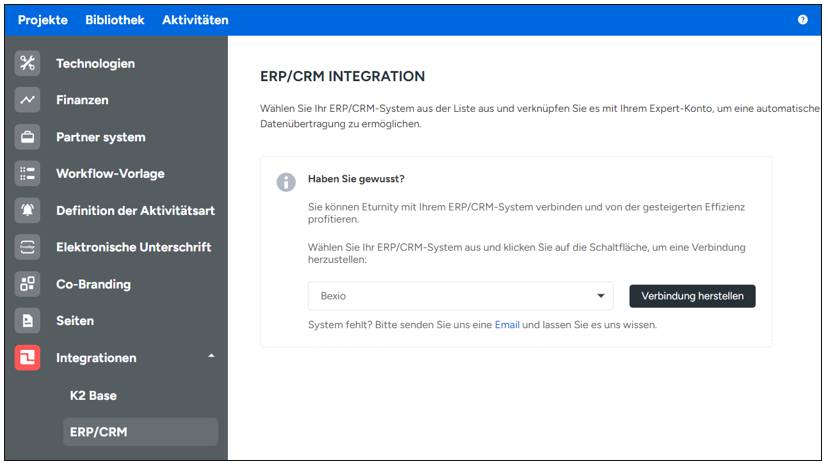Click the Partner system briefcase icon

[x=28, y=137]
